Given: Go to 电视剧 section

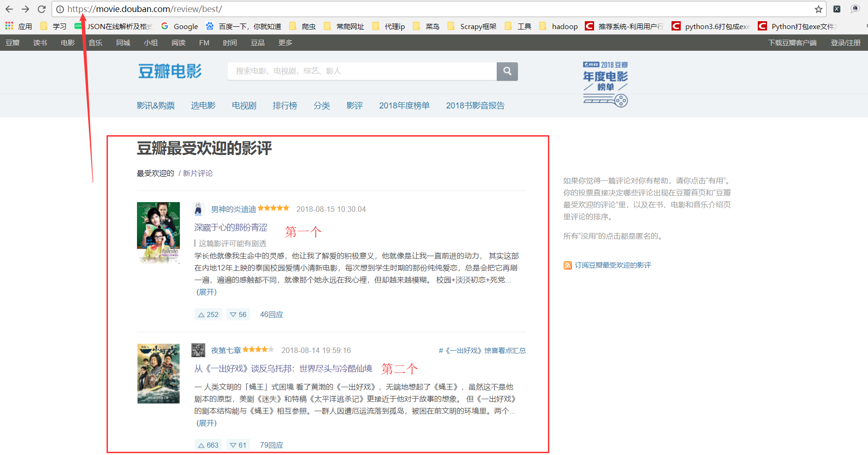Looking at the screenshot, I should pos(244,106).
